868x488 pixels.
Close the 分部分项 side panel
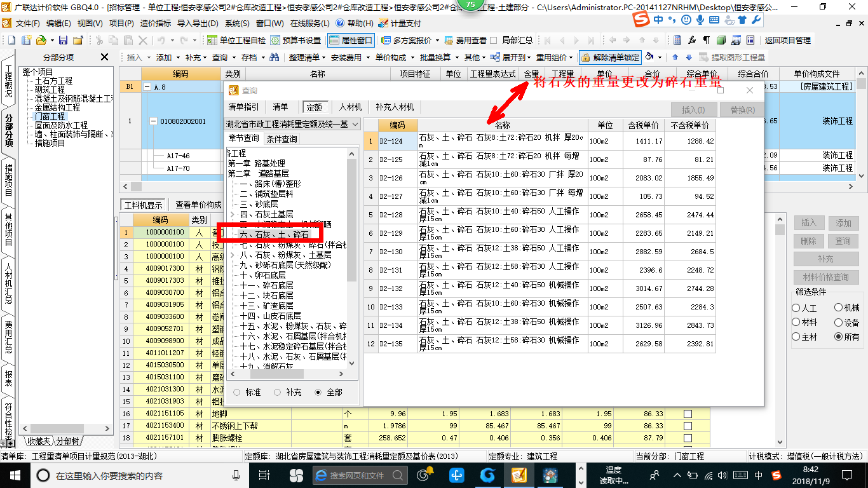105,57
